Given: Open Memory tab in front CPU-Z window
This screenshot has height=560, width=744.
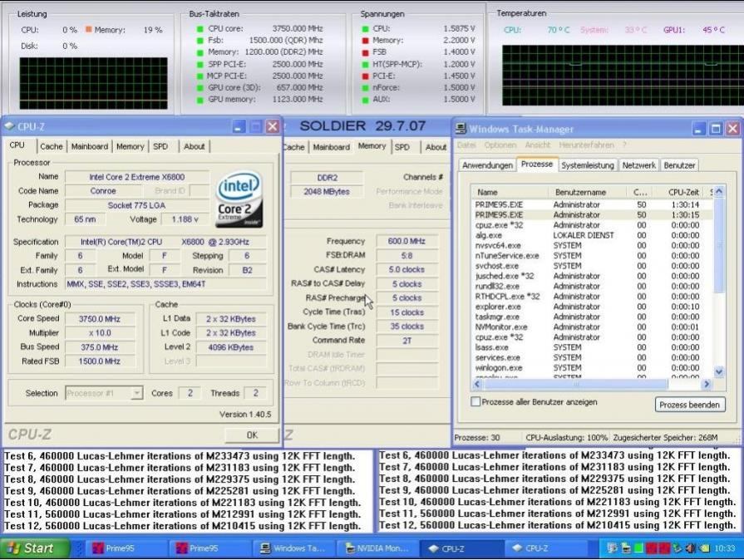Looking at the screenshot, I should tap(130, 146).
